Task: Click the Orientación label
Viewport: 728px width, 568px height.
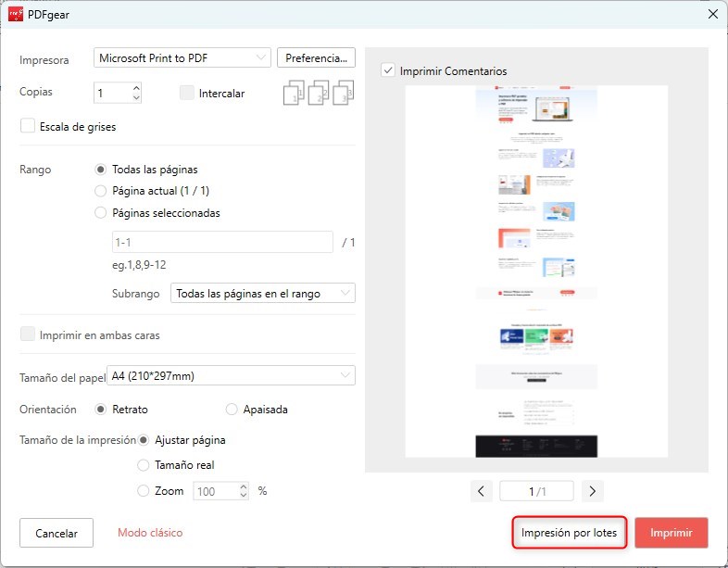Action: click(48, 410)
